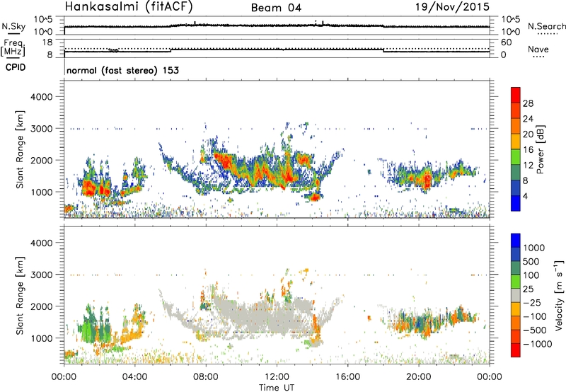
Task: Click the blue bottom of the Power colorbar
Action: 516,203
